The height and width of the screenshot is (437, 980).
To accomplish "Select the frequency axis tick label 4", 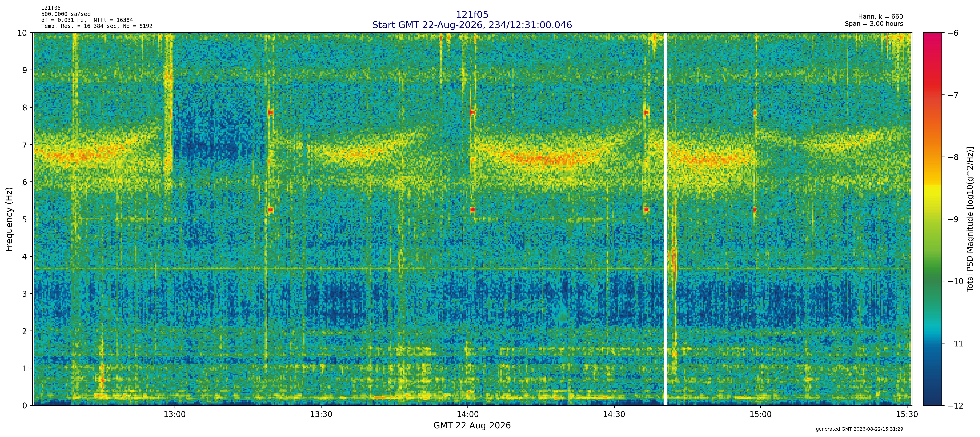I will coord(25,256).
